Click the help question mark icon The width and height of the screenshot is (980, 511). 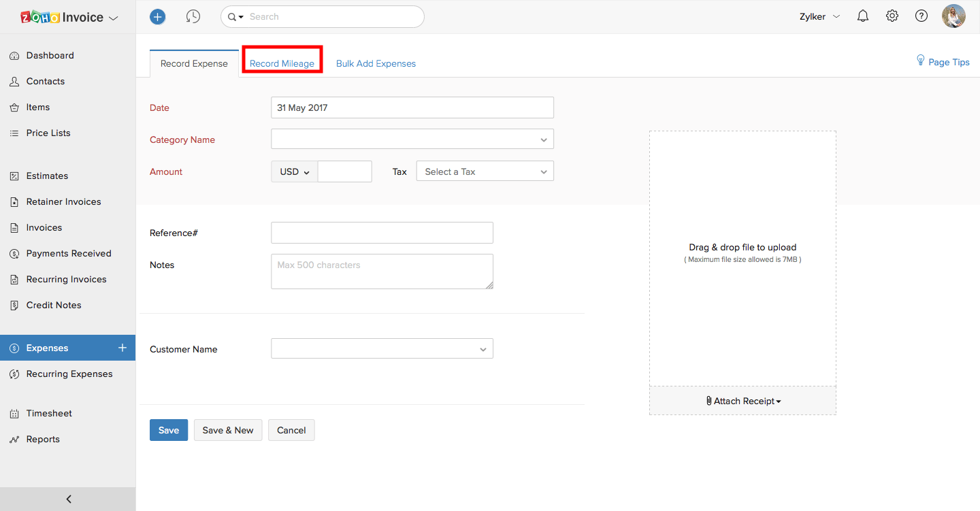921,16
